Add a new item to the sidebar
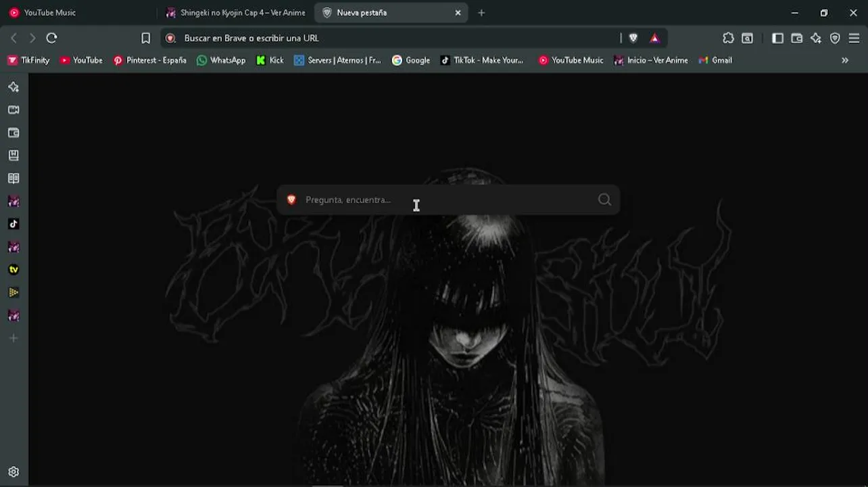The image size is (868, 487). (x=14, y=338)
